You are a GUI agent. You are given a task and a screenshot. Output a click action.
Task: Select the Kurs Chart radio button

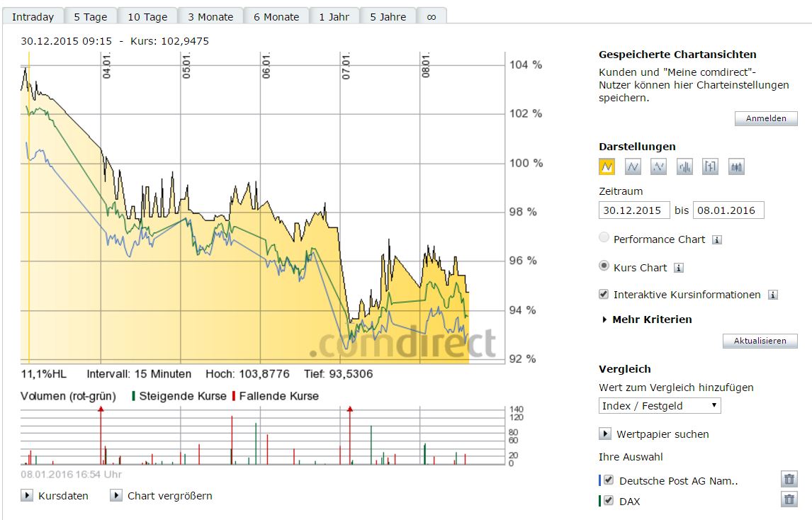coord(604,266)
